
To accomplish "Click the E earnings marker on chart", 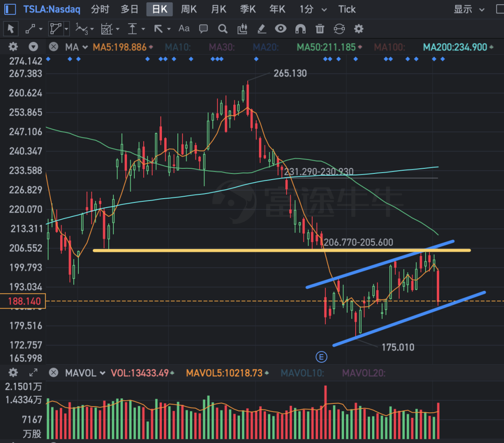I will pos(321,357).
